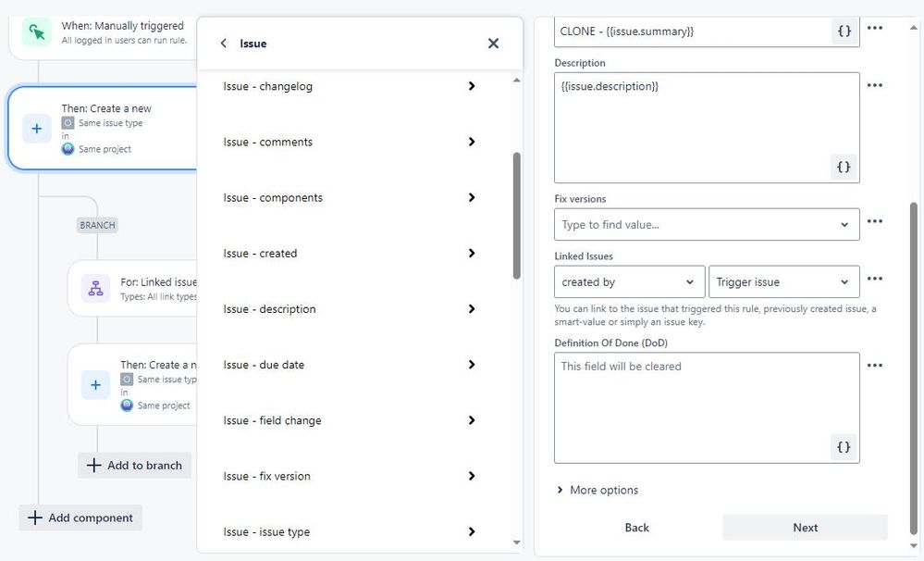
Task: Click the plus icon in Add to branch
Action: click(93, 466)
